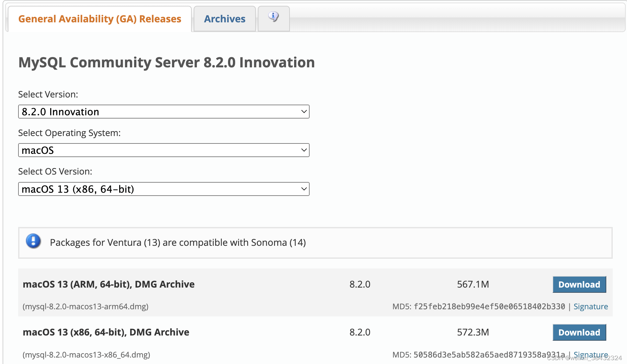Switch to the Archives tab
The width and height of the screenshot is (627, 364).
point(225,19)
